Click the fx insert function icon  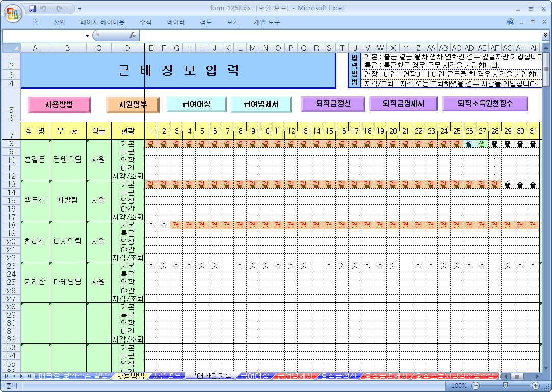click(x=132, y=35)
